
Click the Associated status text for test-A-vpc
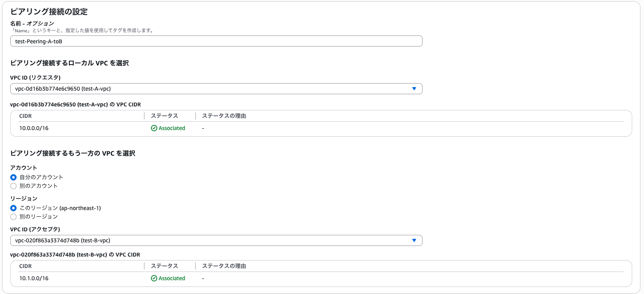point(172,128)
